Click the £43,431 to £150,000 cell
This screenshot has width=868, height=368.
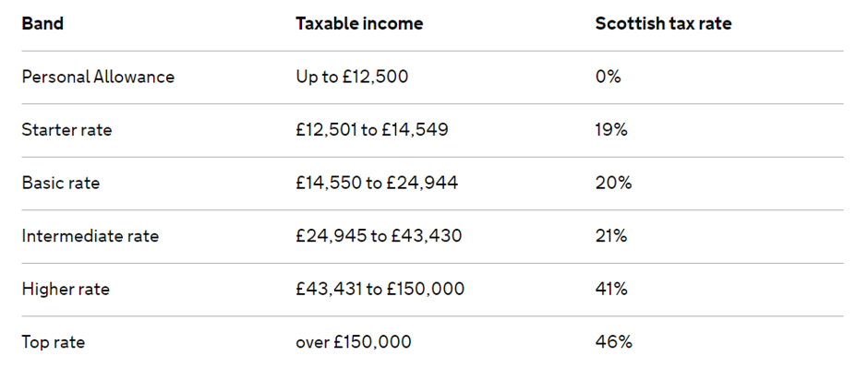pos(380,289)
